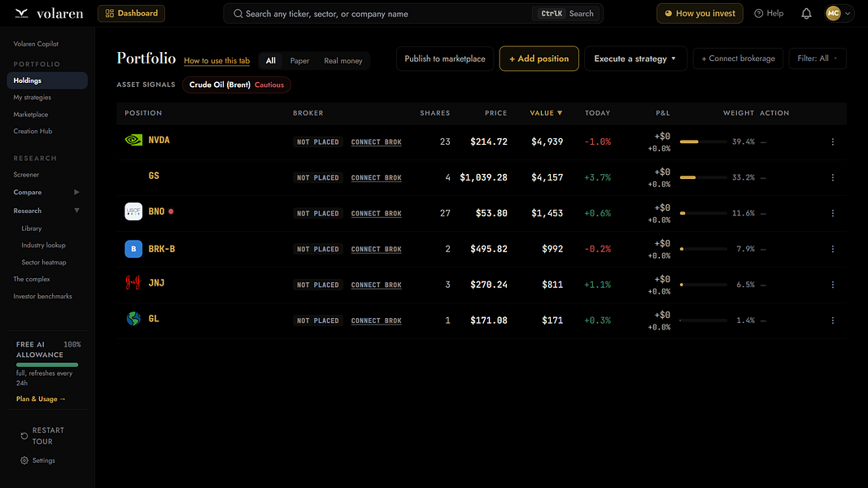Sort by the Today column header
Image resolution: width=868 pixels, height=488 pixels.
[x=597, y=113]
